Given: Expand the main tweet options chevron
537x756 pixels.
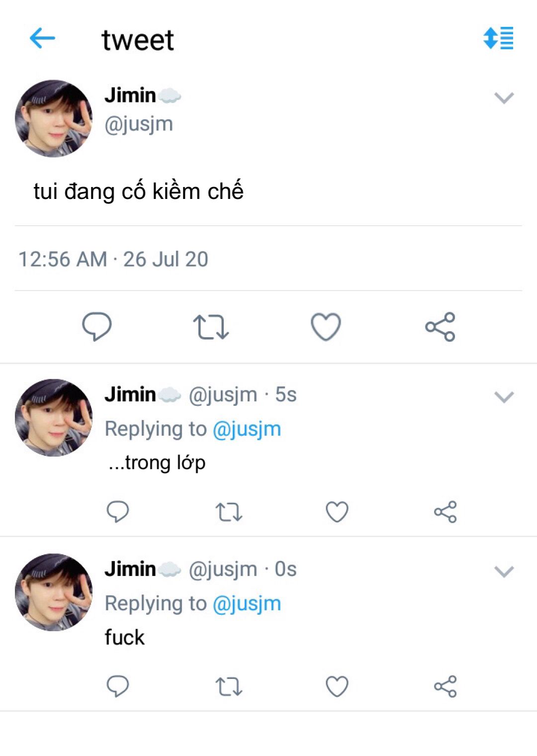Looking at the screenshot, I should [x=504, y=98].
